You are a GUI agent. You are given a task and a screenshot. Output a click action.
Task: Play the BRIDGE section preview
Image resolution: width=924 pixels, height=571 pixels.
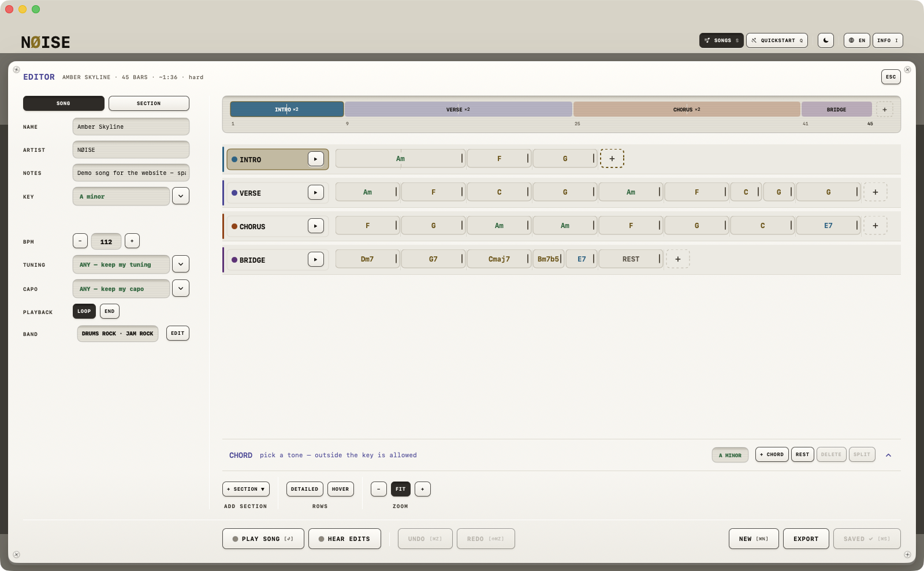click(315, 259)
